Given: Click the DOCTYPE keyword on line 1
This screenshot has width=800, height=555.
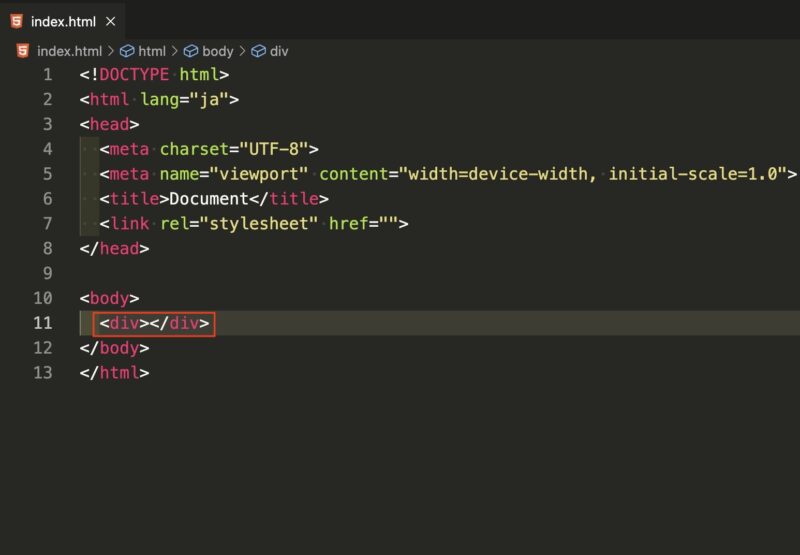Looking at the screenshot, I should point(134,74).
